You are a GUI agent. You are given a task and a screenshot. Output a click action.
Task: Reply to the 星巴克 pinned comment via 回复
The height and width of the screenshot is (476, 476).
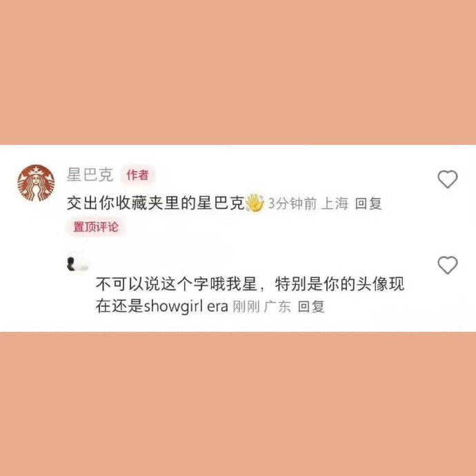click(368, 204)
